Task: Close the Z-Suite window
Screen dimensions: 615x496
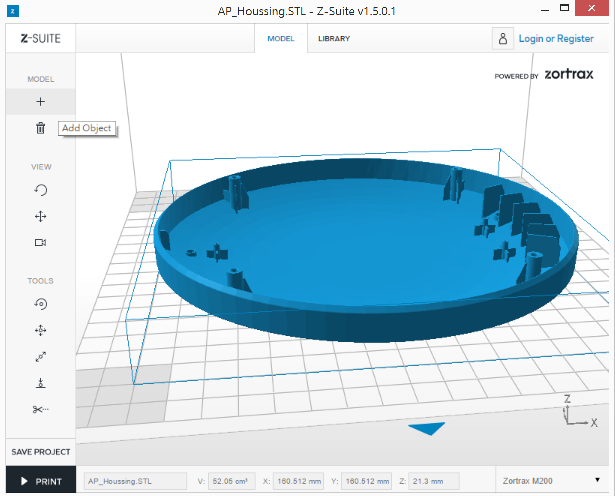Action: pos(591,8)
